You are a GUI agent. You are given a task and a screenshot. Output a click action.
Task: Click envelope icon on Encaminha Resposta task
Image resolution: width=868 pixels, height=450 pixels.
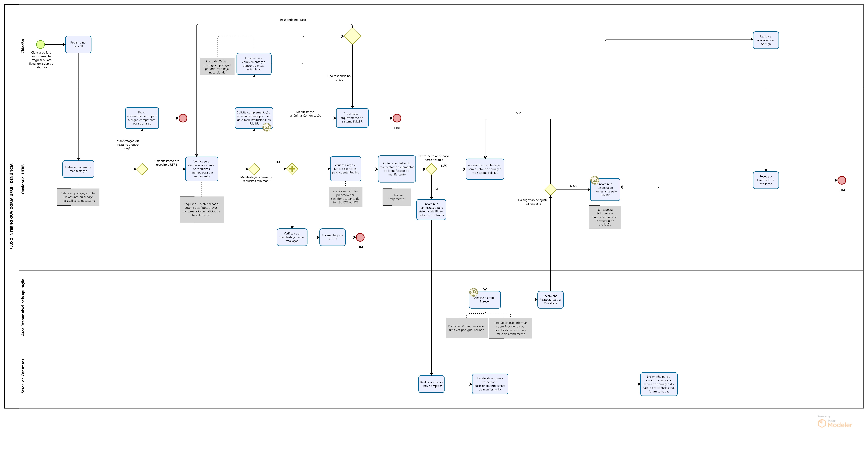point(595,180)
